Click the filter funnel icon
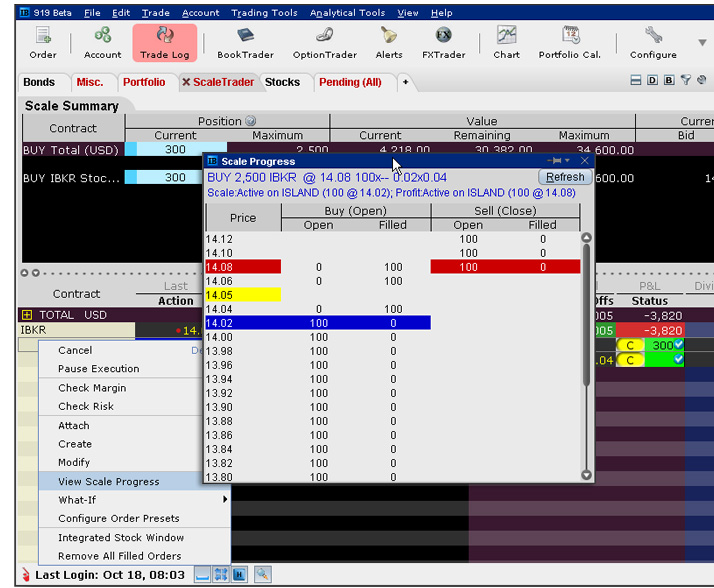714x588 pixels. click(x=685, y=80)
